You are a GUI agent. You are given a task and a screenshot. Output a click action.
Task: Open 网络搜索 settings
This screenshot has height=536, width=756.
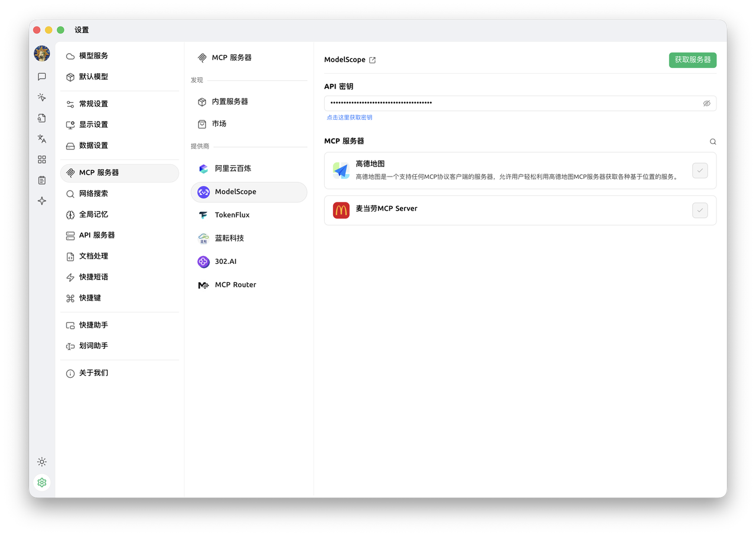pyautogui.click(x=119, y=194)
